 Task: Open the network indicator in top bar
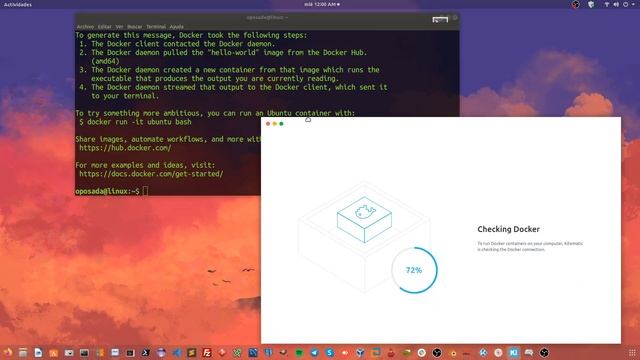(607, 4)
